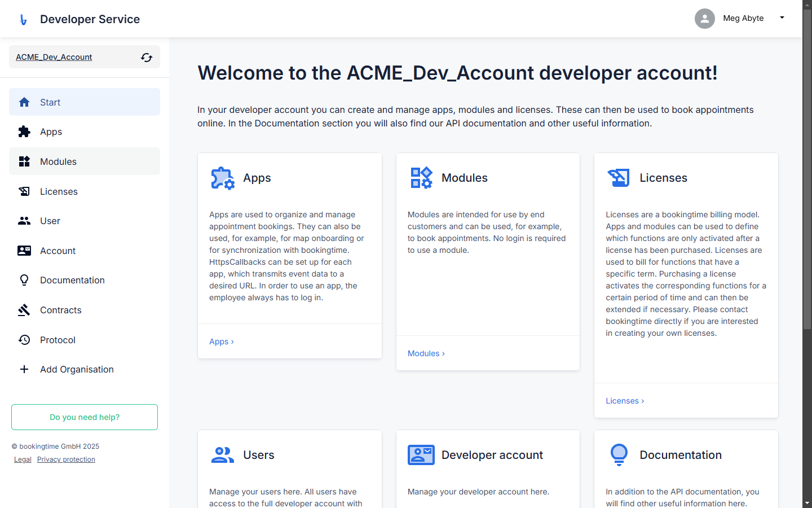
Task: Click the Account card icon in sidebar
Action: click(24, 251)
